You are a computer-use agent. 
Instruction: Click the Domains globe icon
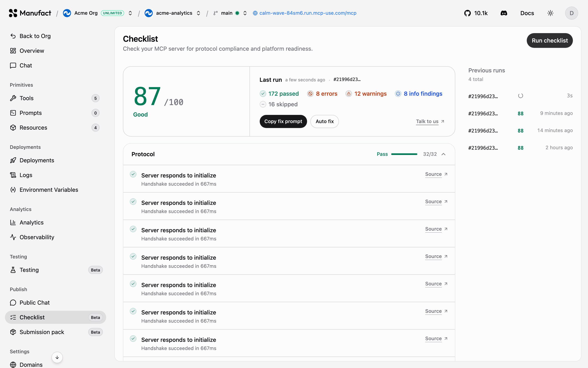pos(13,365)
